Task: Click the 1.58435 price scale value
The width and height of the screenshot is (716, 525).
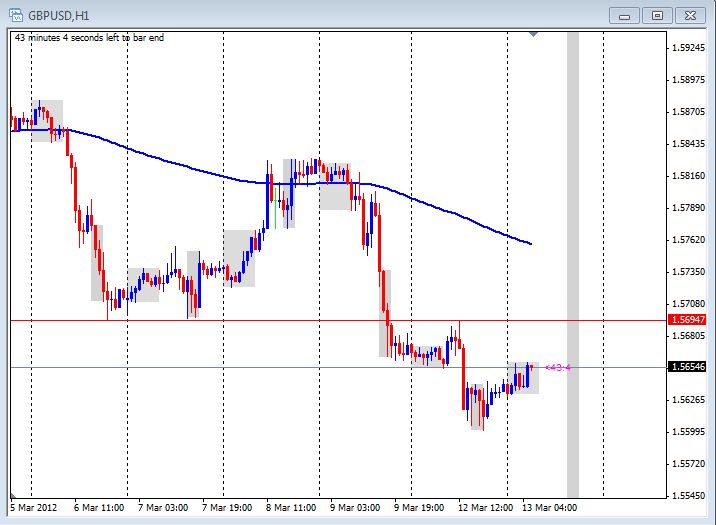Action: [689, 144]
